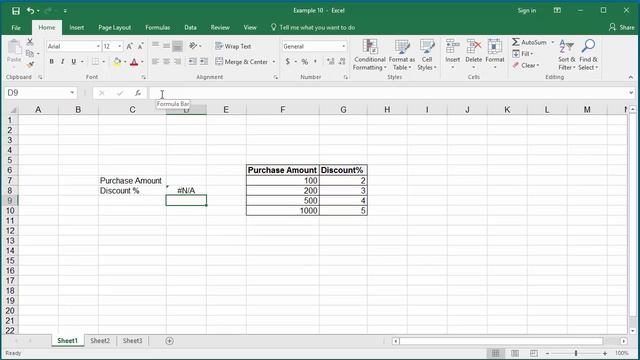Click the Increase Indent icon
Viewport: 640px width, 360px height.
pyautogui.click(x=204, y=62)
